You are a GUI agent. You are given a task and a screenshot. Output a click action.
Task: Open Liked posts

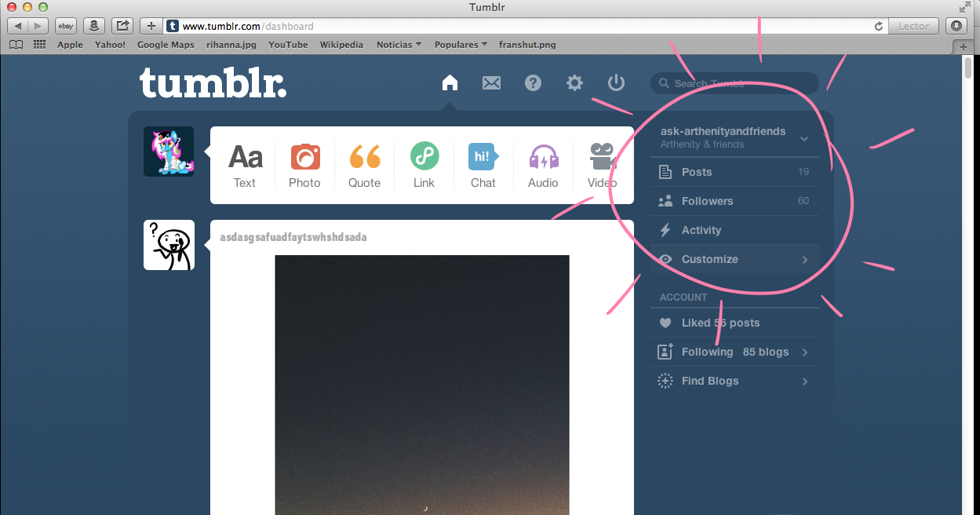pos(734,323)
